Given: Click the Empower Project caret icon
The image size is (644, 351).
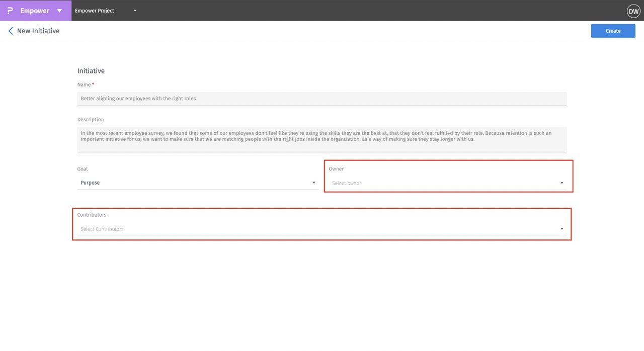Looking at the screenshot, I should tap(134, 10).
